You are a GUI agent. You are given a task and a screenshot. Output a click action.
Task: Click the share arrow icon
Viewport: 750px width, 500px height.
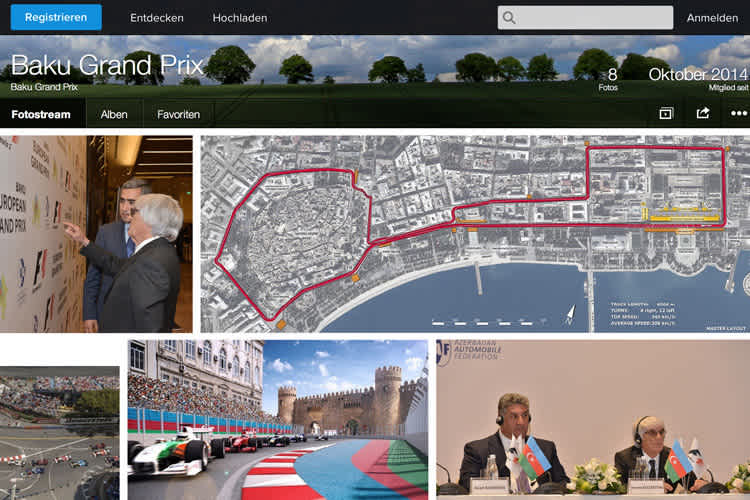[x=703, y=114]
